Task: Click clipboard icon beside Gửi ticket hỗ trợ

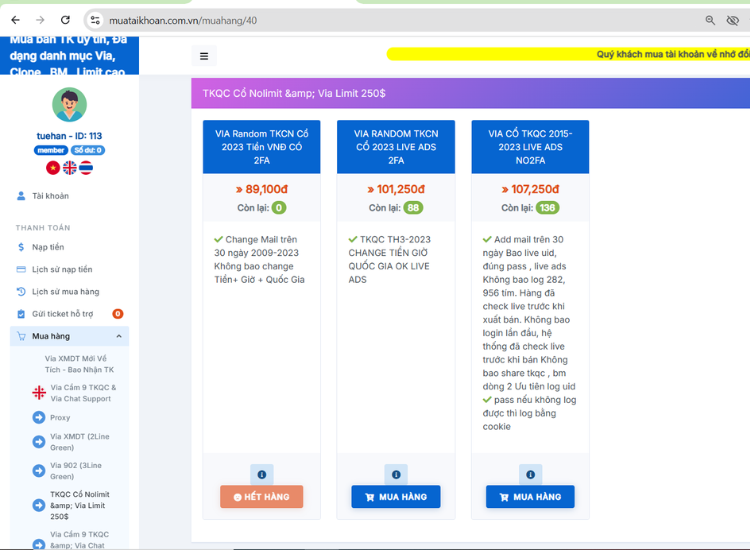Action: point(21,314)
